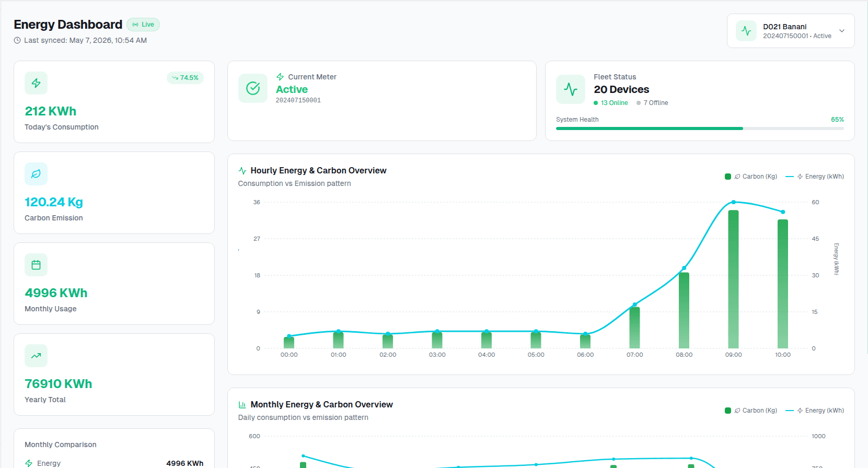The image size is (868, 468).
Task: Click the clock icon beside Last synced
Action: click(17, 40)
